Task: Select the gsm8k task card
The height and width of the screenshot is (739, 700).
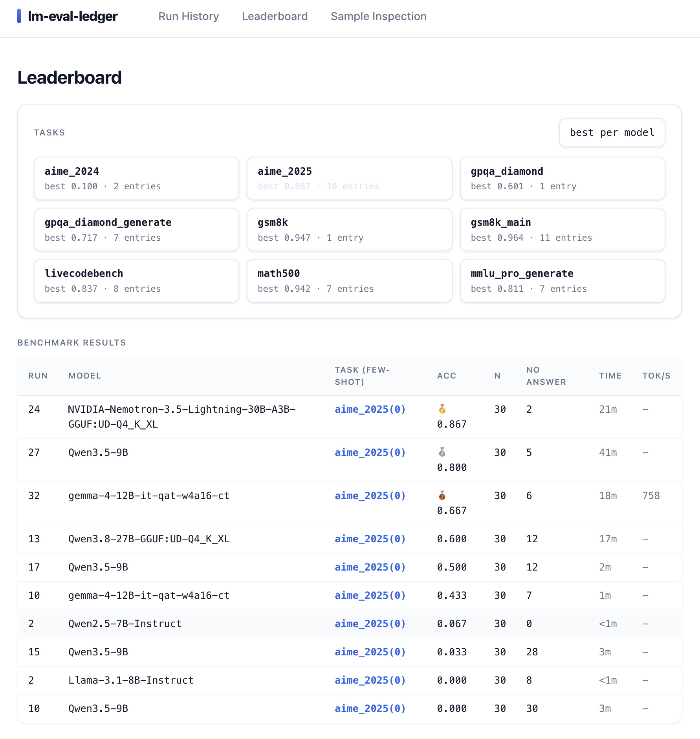Action: pyautogui.click(x=350, y=230)
